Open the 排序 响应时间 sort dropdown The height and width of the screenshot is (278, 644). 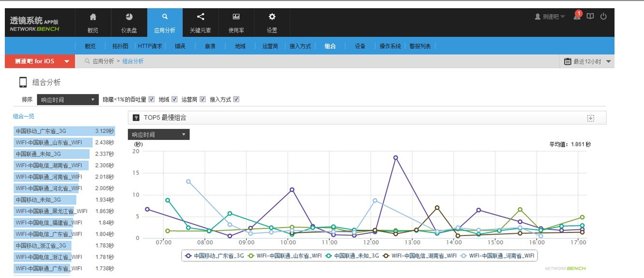click(x=68, y=100)
